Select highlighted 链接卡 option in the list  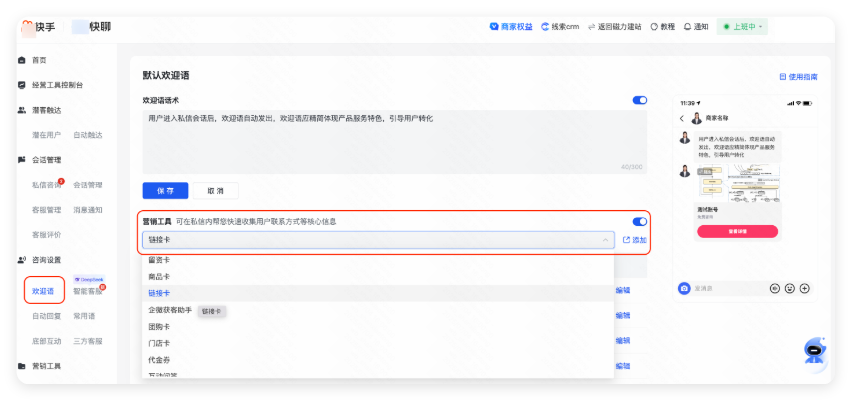coord(378,293)
